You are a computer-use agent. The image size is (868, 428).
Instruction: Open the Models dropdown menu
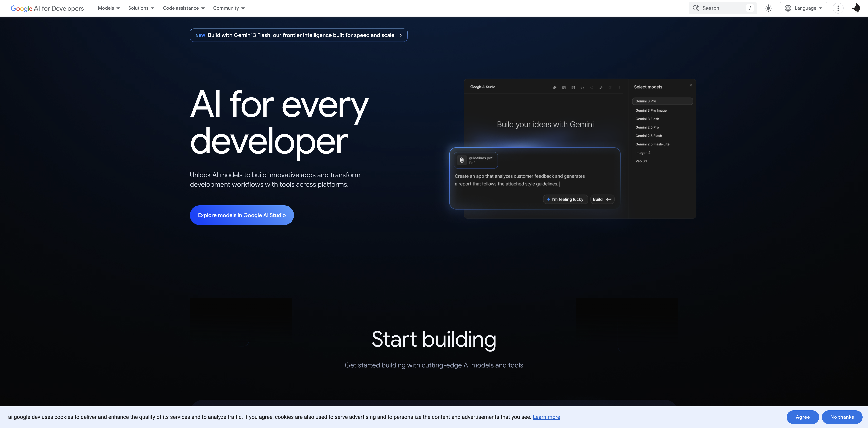[x=108, y=8]
